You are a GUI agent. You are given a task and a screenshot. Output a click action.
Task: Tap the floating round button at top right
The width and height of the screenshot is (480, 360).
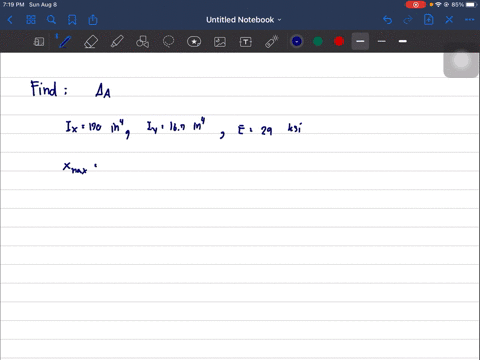[461, 62]
